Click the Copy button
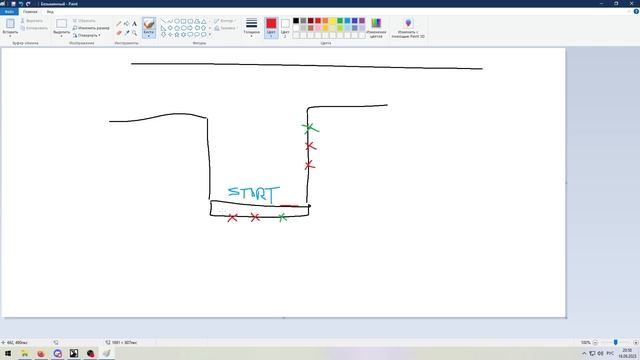This screenshot has width=640, height=360. pos(34,28)
